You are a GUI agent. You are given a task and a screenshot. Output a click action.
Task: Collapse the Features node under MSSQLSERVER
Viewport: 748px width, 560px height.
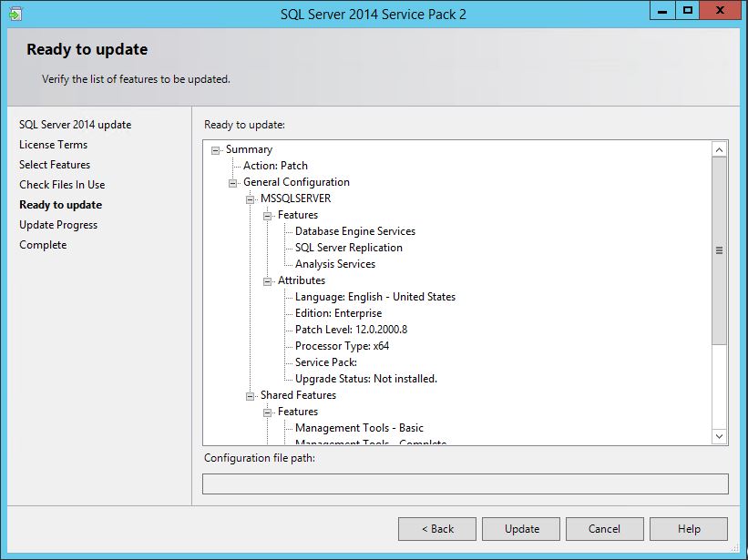pos(268,216)
